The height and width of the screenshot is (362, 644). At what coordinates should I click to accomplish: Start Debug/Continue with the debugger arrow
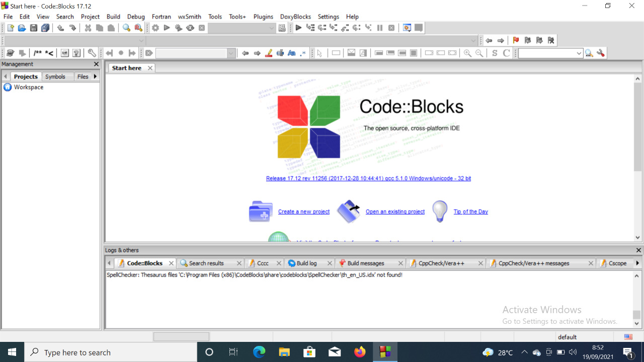[x=298, y=28]
